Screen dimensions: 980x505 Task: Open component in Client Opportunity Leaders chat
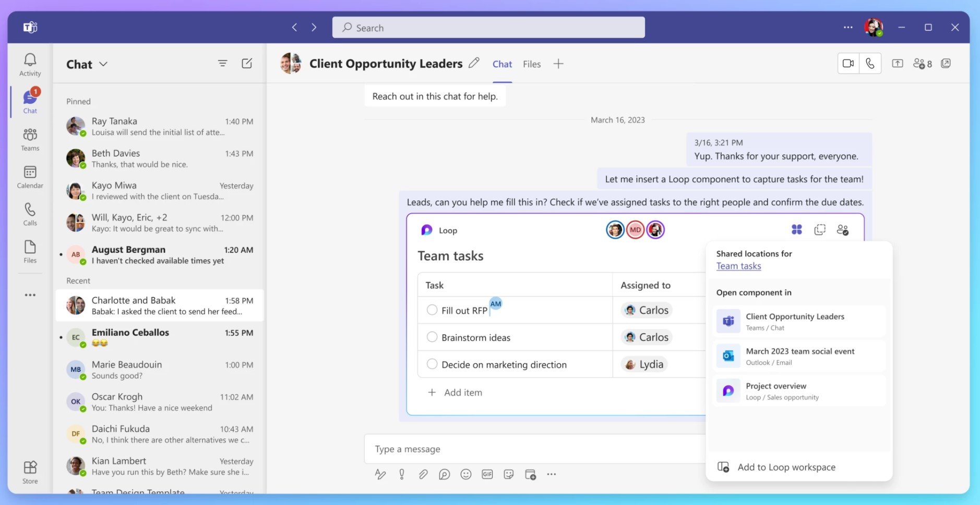799,321
